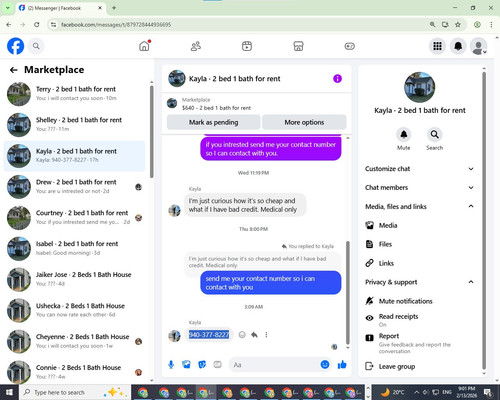Open Files in the info panel
The image size is (500, 400).
pyautogui.click(x=419, y=244)
